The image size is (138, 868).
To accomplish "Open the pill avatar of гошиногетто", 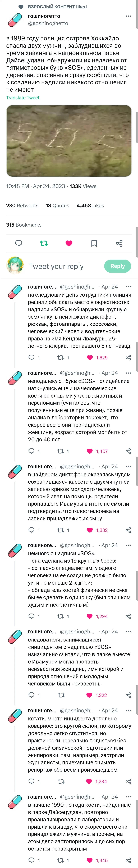I will (x=15, y=20).
